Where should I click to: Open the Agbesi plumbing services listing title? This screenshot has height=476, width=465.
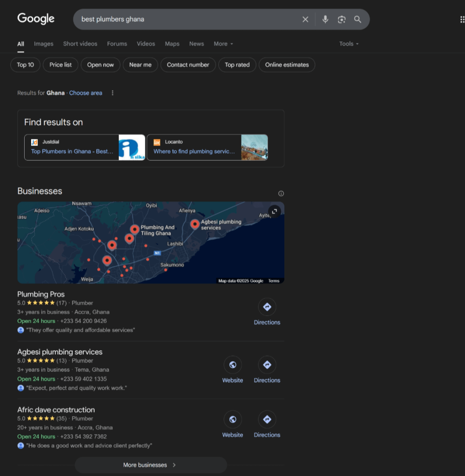point(60,352)
